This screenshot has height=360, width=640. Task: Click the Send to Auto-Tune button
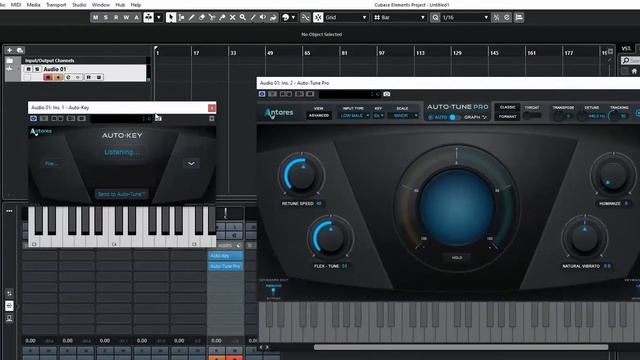click(121, 194)
